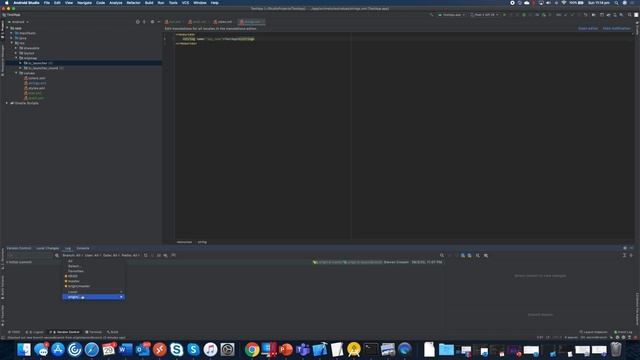Click the green Run app icon
Viewport: 640px width, 360px height.
click(x=504, y=15)
